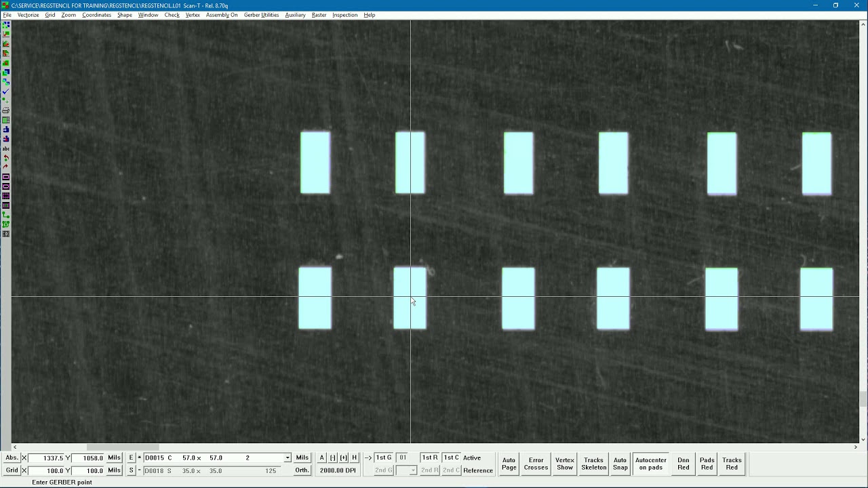868x488 pixels.
Task: Open the Vertex menu
Action: [x=193, y=15]
